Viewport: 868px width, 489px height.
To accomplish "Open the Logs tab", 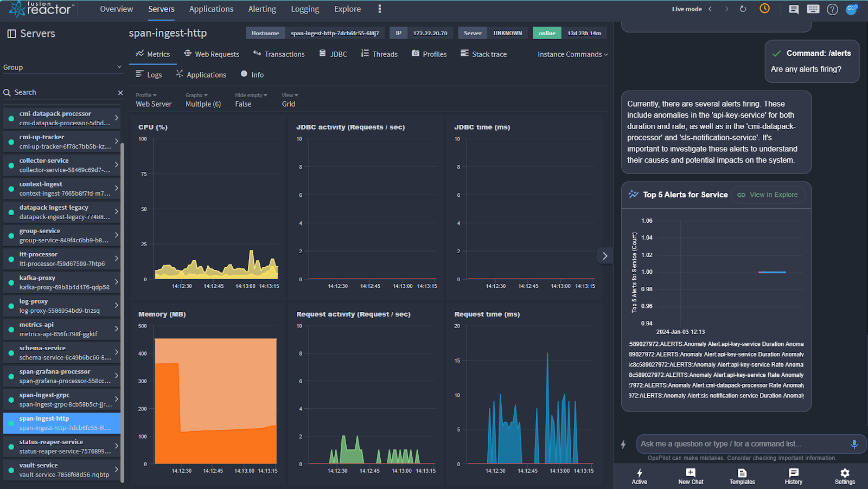I will 149,75.
